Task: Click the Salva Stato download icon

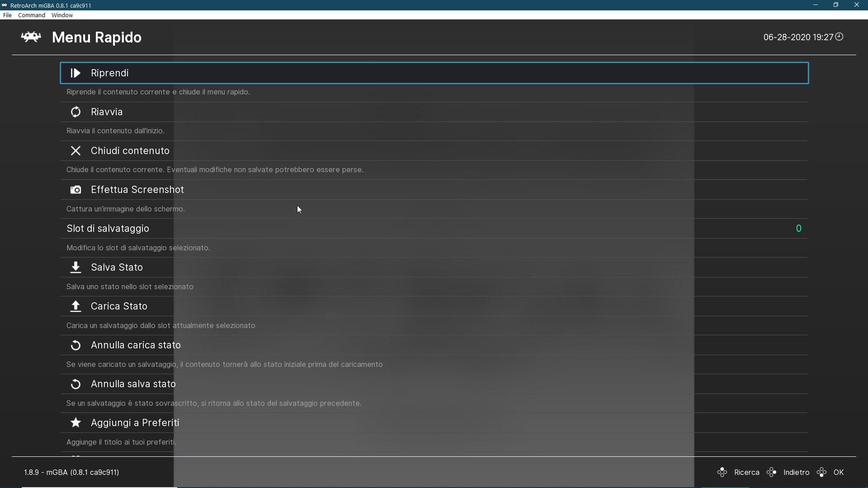Action: (75, 267)
